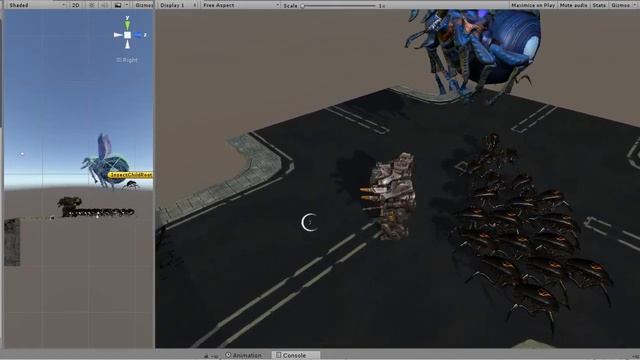Toggle scene audio speaker icon
This screenshot has width=640, height=360.
104,5
